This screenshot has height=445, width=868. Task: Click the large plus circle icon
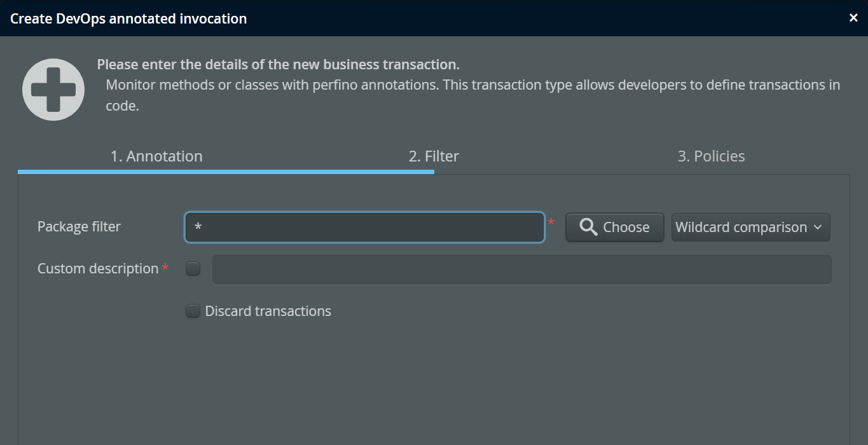[x=53, y=90]
